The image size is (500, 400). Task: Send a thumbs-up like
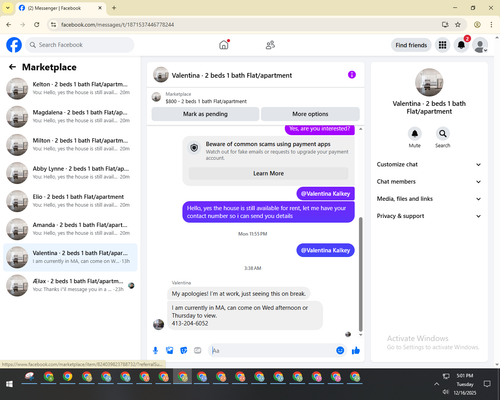pyautogui.click(x=356, y=350)
